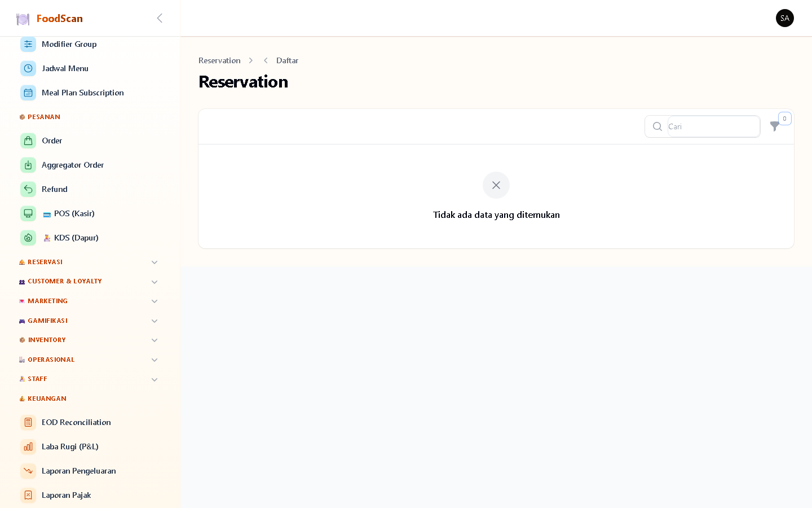Go to Order page

(89, 141)
